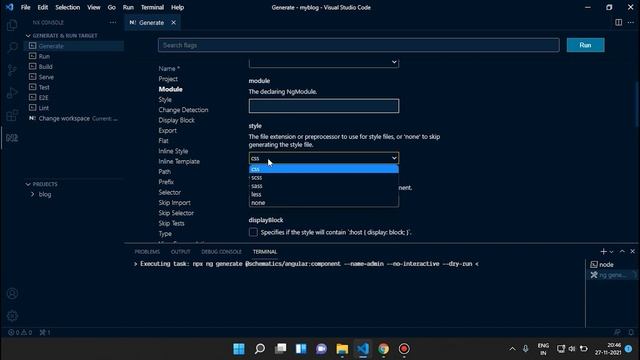
Task: Choose sass from style options
Action: [x=324, y=186]
